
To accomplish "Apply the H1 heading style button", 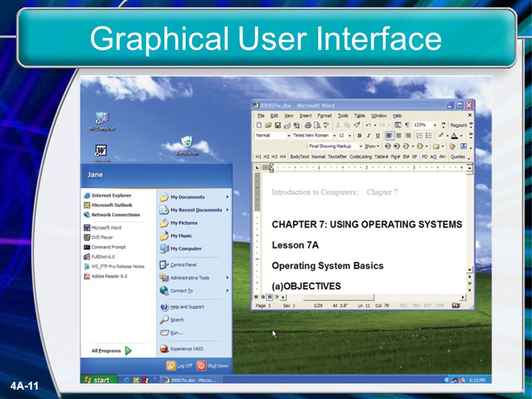I will click(x=259, y=157).
